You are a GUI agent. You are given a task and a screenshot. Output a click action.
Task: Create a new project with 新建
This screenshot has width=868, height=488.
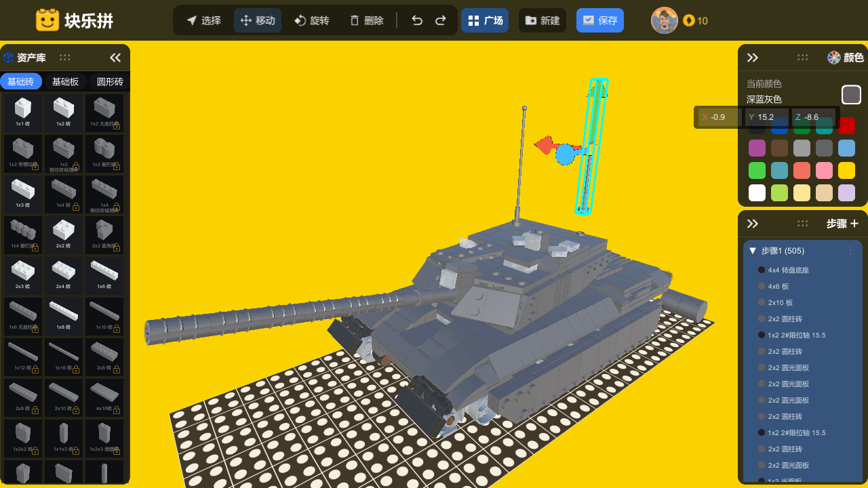[x=542, y=20]
